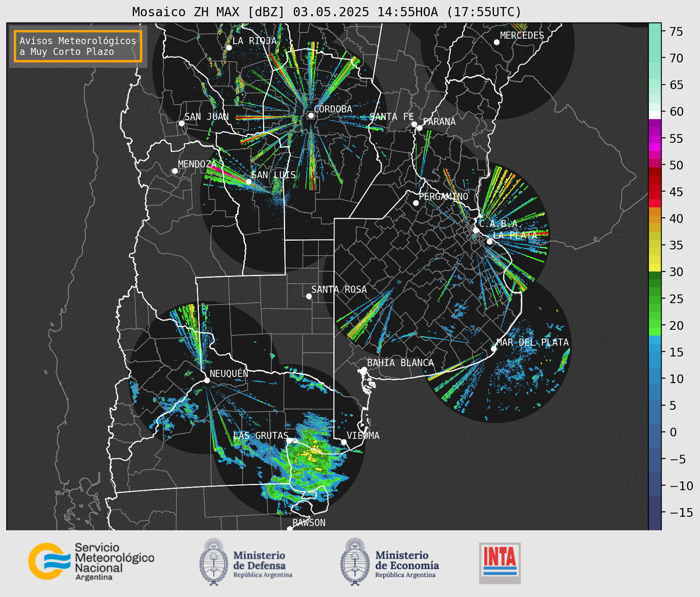
Task: Click the magenta radar beam northwest of San Luis
Action: (227, 173)
